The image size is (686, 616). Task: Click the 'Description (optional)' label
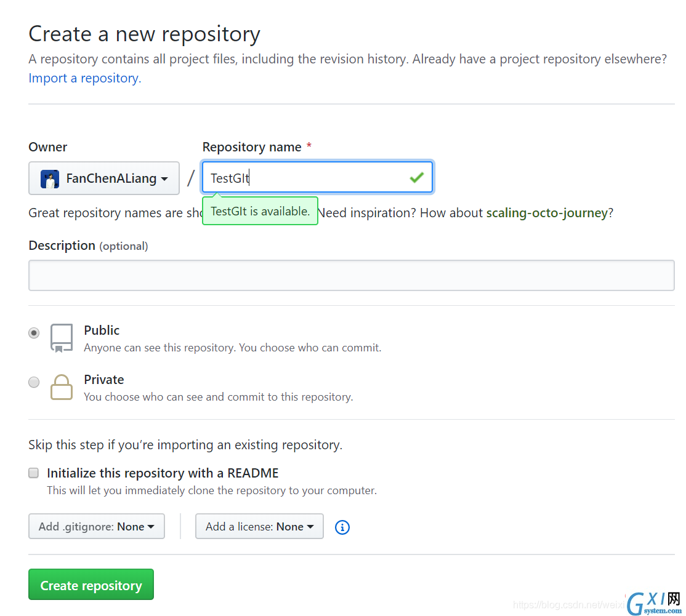pyautogui.click(x=89, y=246)
